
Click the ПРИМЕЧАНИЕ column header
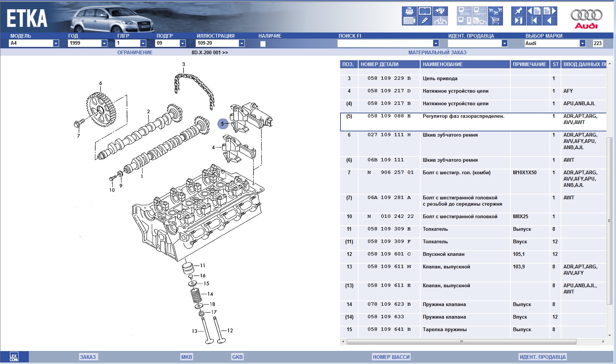pos(530,64)
